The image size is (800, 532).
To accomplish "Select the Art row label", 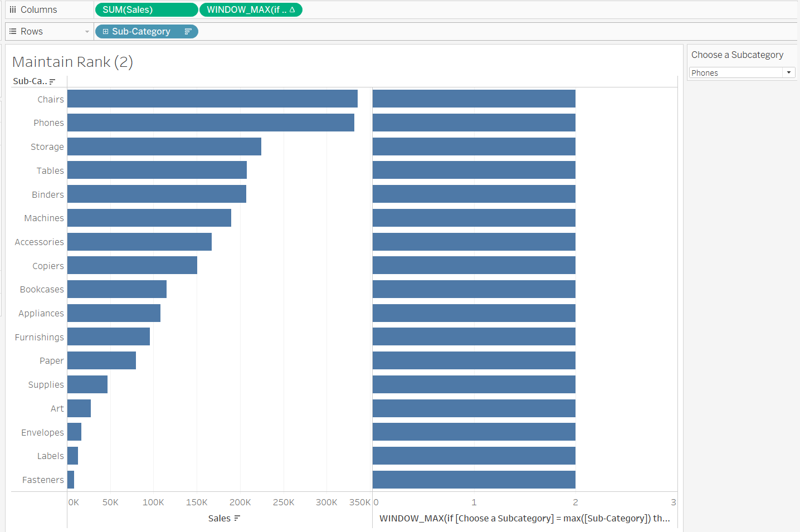I will click(x=57, y=408).
